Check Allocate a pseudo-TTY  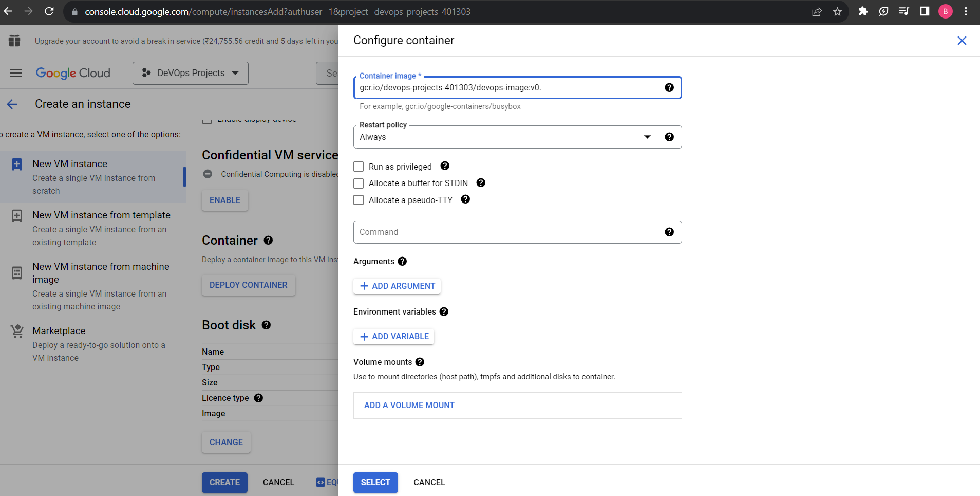click(359, 200)
